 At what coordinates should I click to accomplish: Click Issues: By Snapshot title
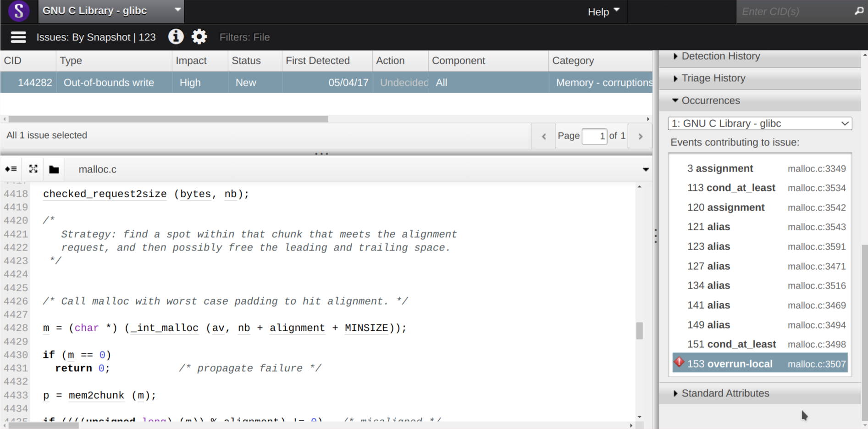click(96, 37)
